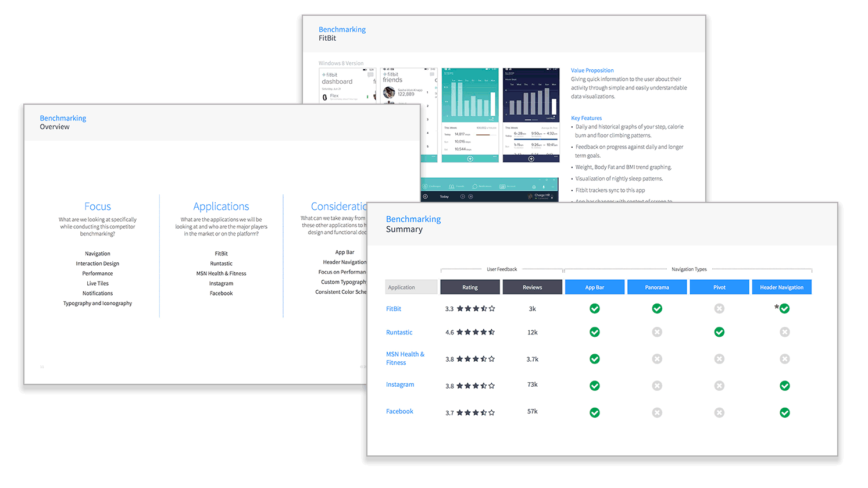Click the MSN Health & Fitness Pivot cross icon

[x=719, y=359]
